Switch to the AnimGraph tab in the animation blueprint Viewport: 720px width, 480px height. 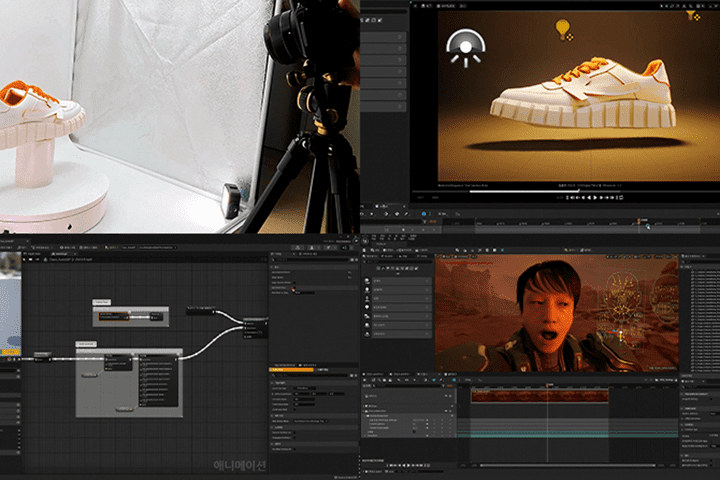coord(61,254)
